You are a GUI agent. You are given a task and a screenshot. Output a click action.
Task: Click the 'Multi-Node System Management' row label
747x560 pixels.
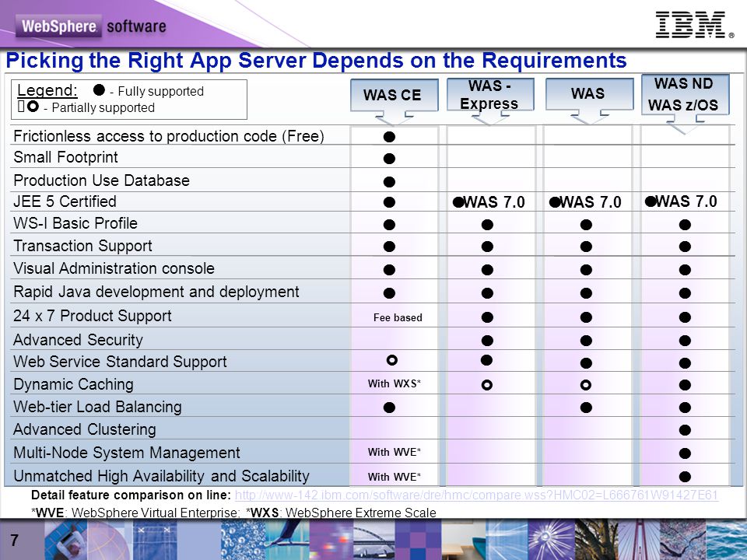tap(127, 453)
